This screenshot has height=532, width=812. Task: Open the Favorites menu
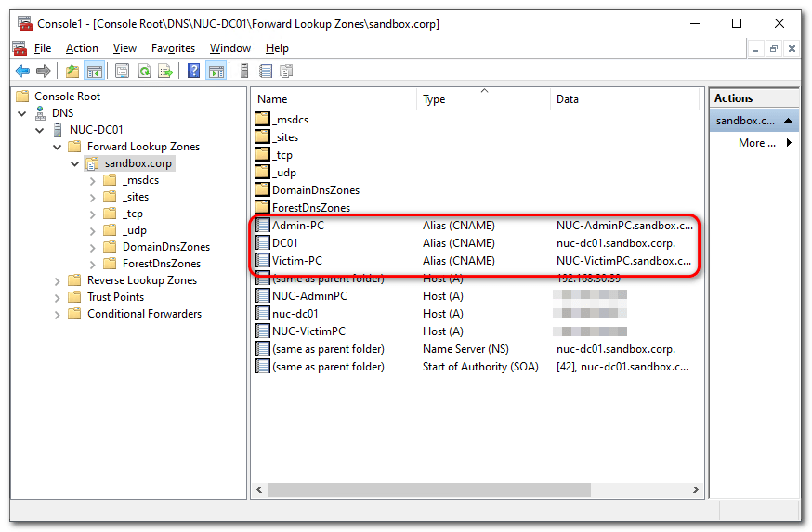pyautogui.click(x=173, y=48)
